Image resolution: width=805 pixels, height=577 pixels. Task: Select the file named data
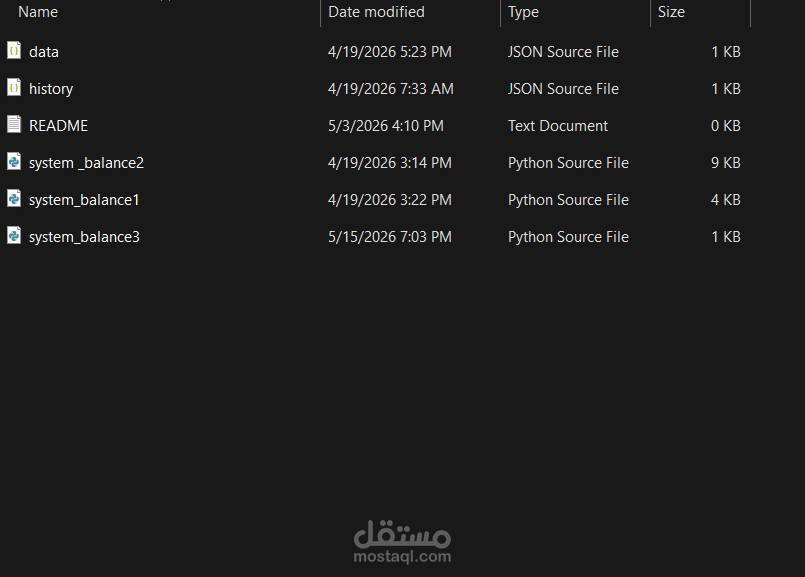tap(44, 52)
